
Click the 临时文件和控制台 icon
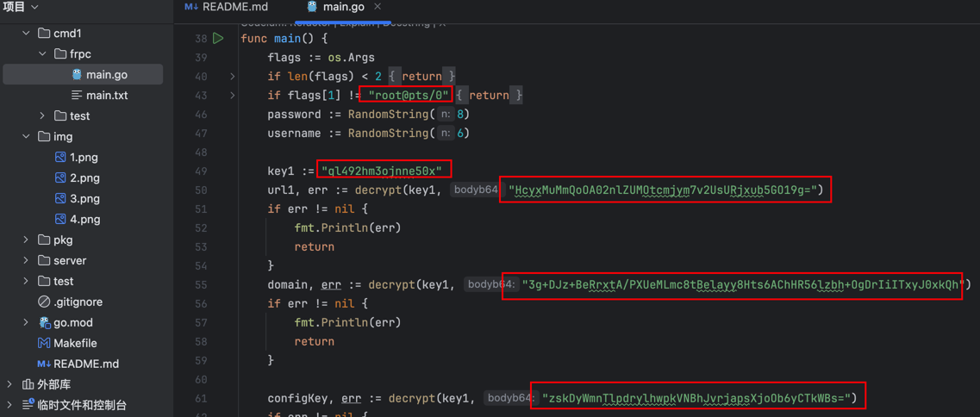(28, 404)
